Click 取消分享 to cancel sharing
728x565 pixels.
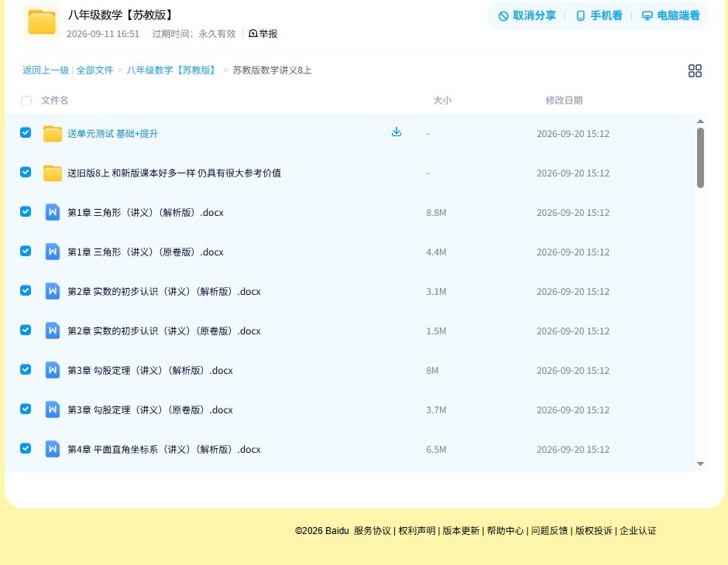click(x=527, y=15)
